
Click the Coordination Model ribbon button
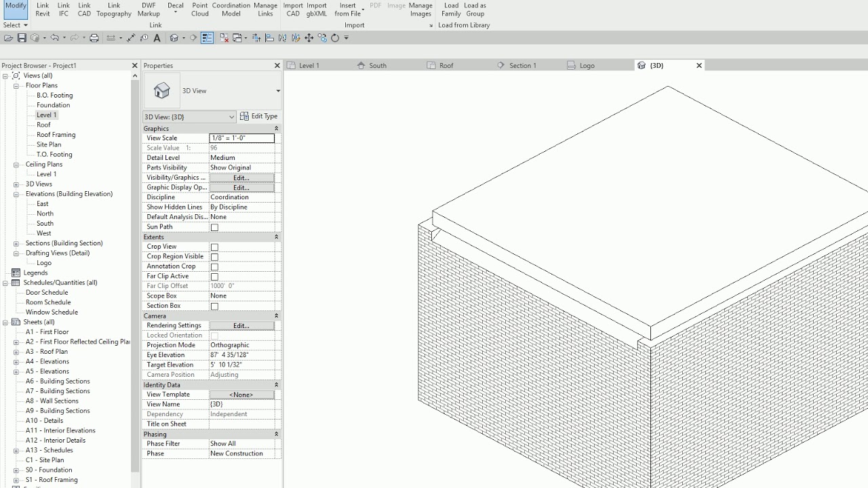click(x=231, y=9)
